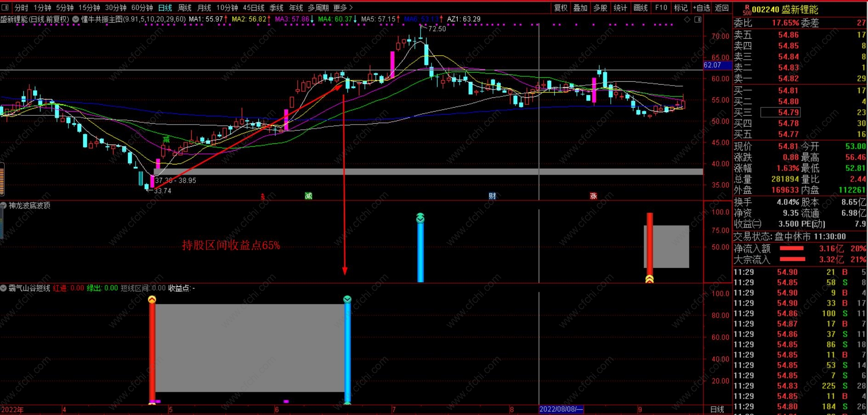Image resolution: width=868 pixels, height=415 pixels.
Task: Click the 2022/08/08 date label on axis
Action: click(x=561, y=409)
